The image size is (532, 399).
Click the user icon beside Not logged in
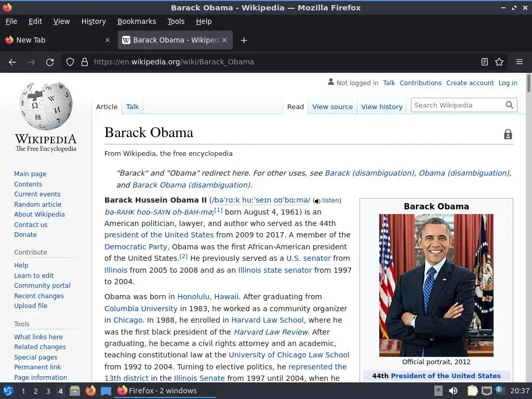331,82
